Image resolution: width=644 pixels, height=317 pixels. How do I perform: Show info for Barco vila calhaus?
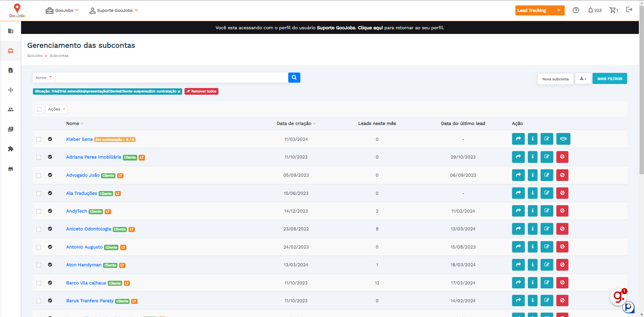[533, 283]
